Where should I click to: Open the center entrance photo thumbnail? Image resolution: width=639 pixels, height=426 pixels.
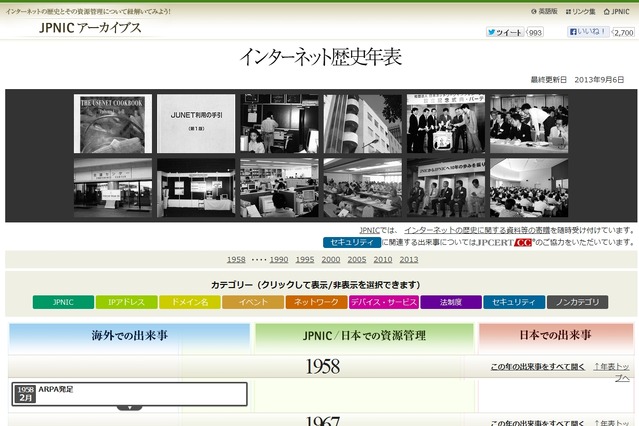pos(113,188)
